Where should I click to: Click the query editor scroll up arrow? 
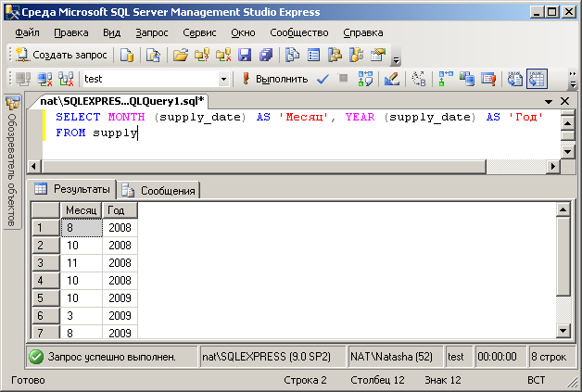pyautogui.click(x=568, y=122)
